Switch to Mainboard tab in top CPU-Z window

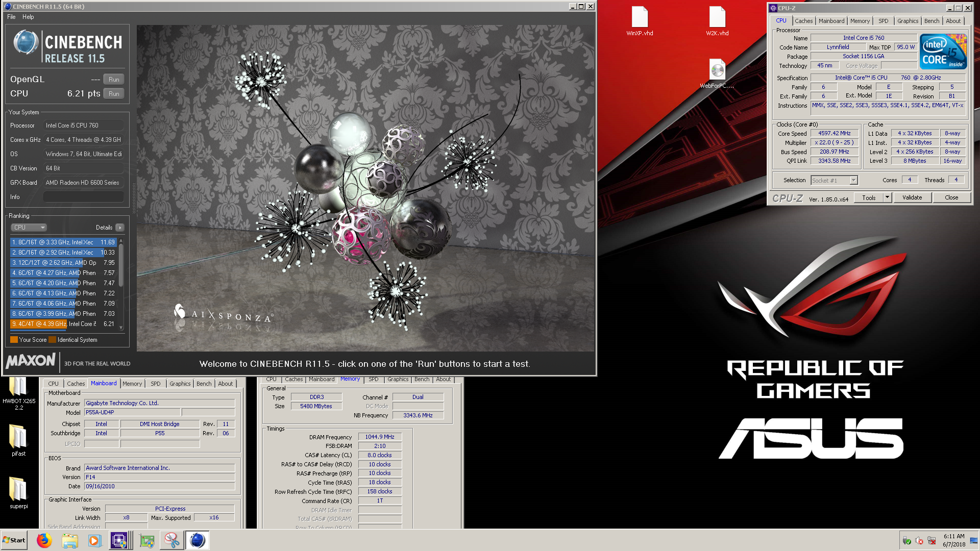tap(831, 21)
